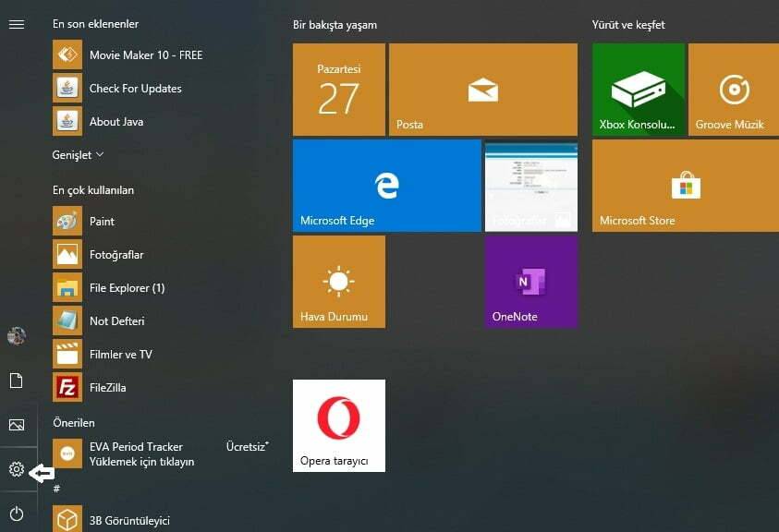This screenshot has height=532, width=779.
Task: Click Paint label in list
Action: coord(102,222)
